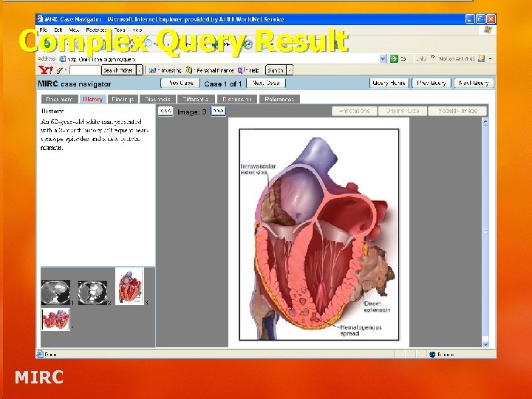
Task: Switch to the Differential tab
Action: [x=196, y=99]
